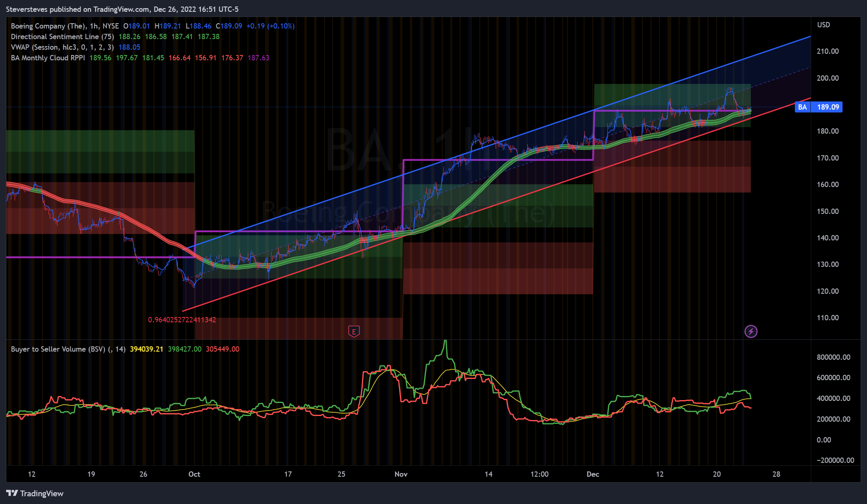
Task: Click the +0.19 (+0.10%) change value
Action: [271, 26]
